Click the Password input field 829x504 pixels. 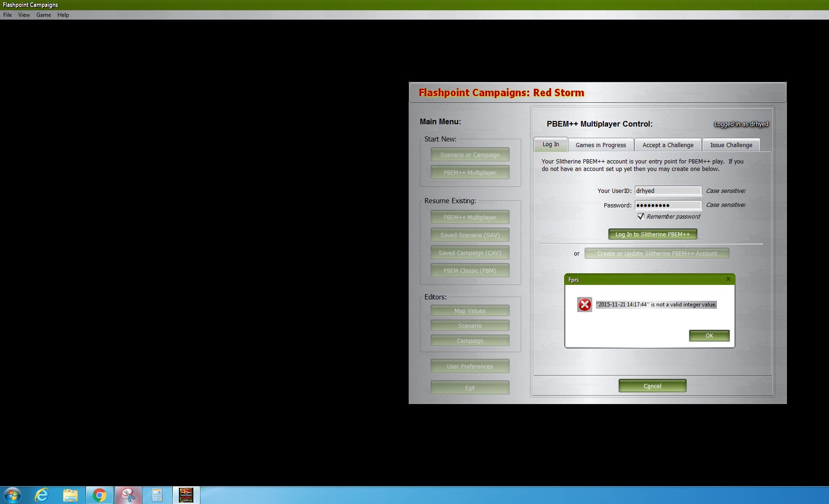point(668,205)
